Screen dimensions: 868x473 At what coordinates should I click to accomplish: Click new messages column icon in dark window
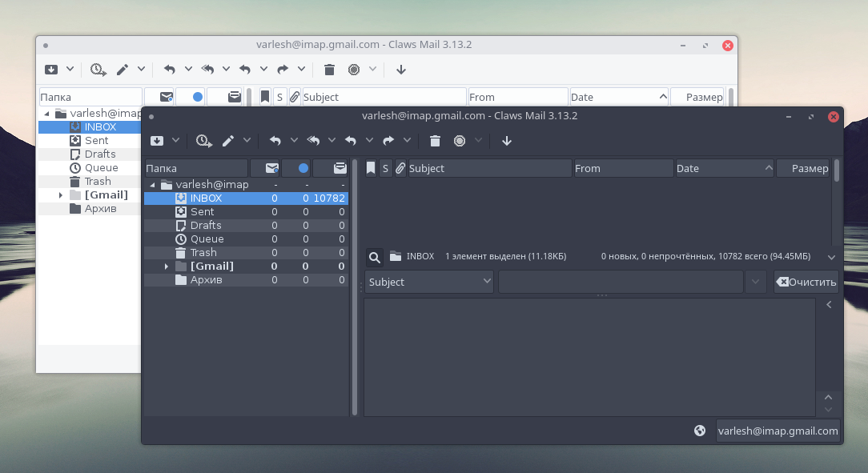264,168
